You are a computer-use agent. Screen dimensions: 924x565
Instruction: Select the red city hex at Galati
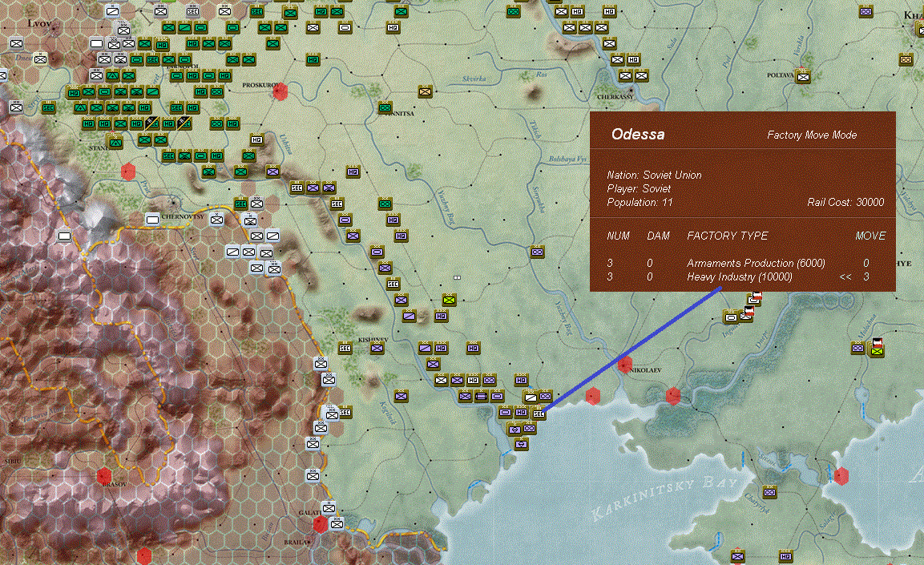pyautogui.click(x=320, y=524)
